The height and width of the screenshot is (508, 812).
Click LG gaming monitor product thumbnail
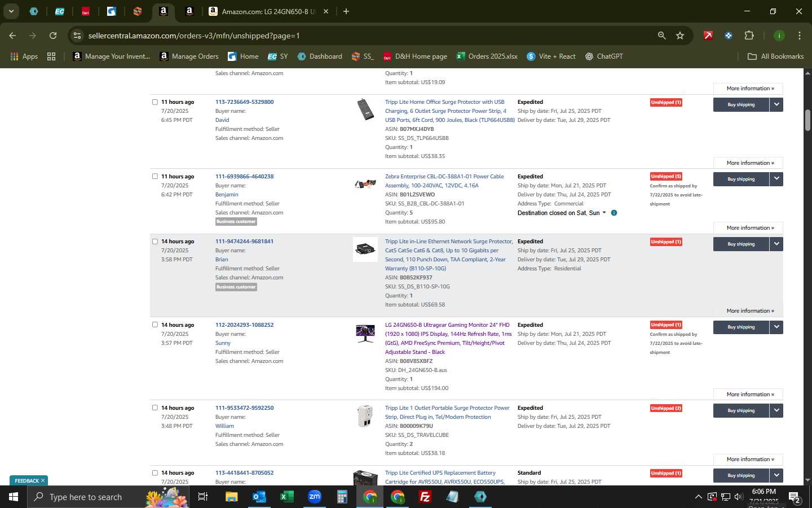(365, 333)
